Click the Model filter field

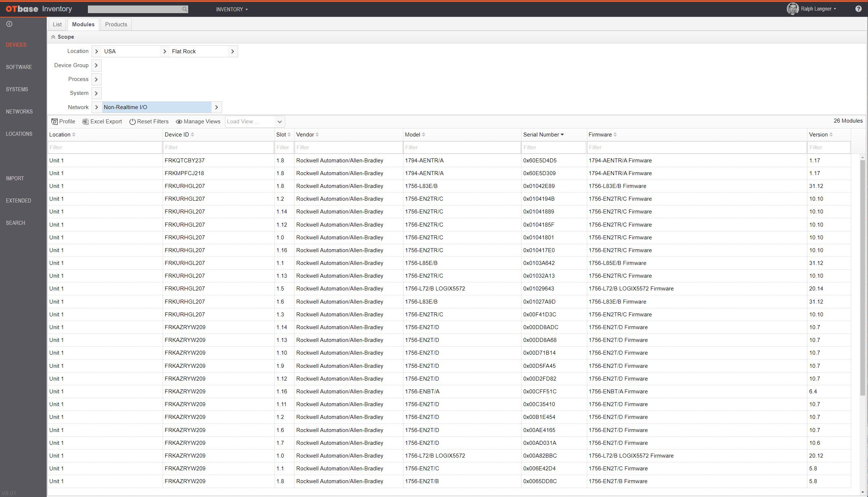pos(462,147)
